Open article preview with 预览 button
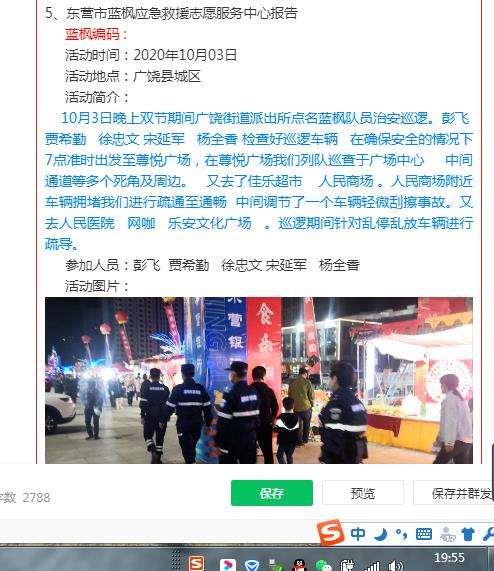 coord(363,493)
